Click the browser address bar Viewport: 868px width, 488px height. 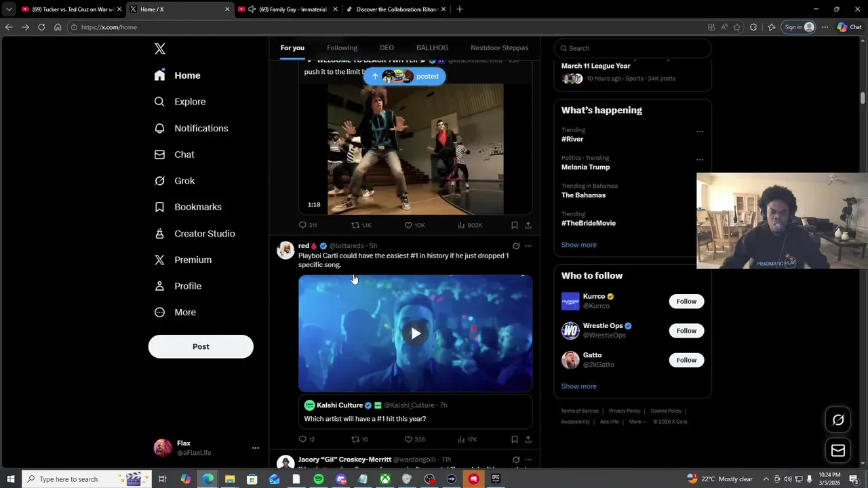pyautogui.click(x=387, y=27)
